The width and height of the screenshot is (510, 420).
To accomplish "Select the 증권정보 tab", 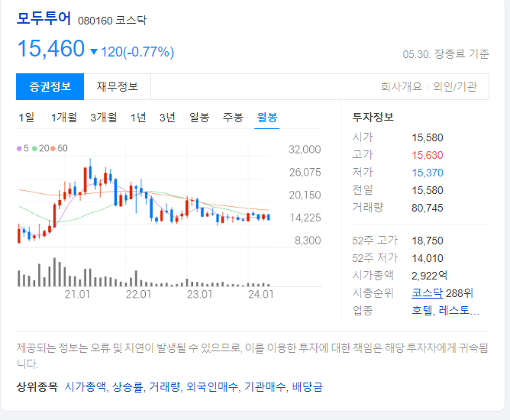I will click(x=50, y=86).
